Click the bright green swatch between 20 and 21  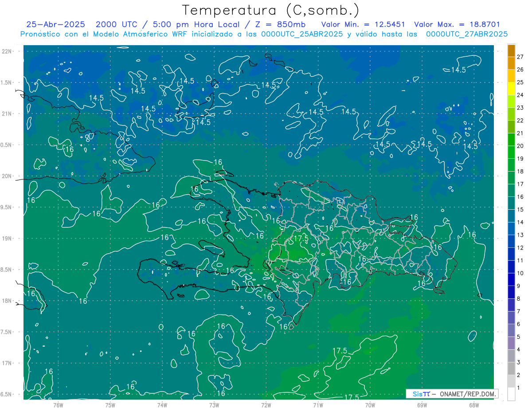point(511,140)
